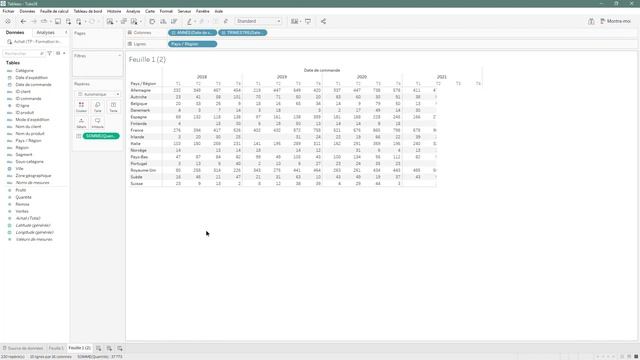
Task: Select the Mode d'expédition field
Action: (x=32, y=120)
